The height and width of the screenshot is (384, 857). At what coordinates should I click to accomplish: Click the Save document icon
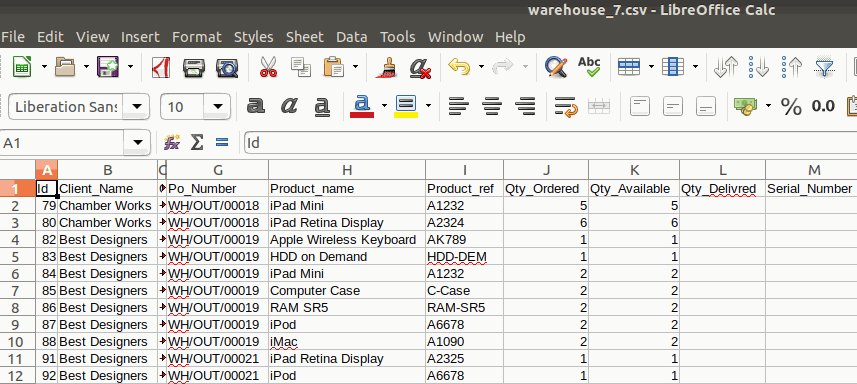[x=108, y=67]
